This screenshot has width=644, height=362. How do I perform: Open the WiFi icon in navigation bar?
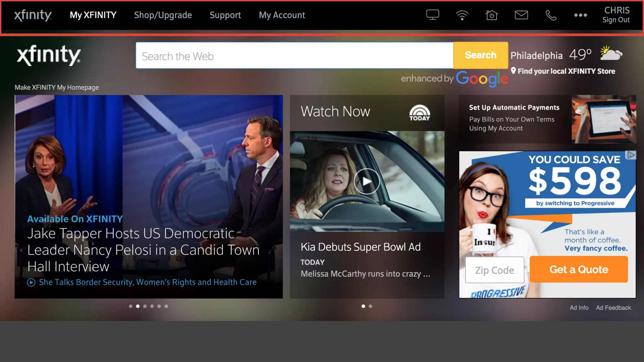tap(462, 15)
